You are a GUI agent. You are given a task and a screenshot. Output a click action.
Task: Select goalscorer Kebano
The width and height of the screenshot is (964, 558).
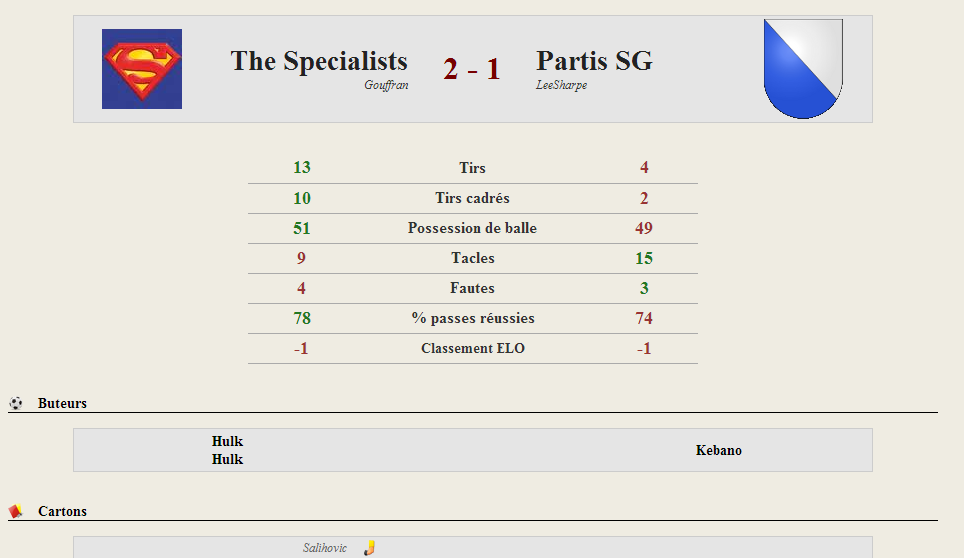[719, 450]
